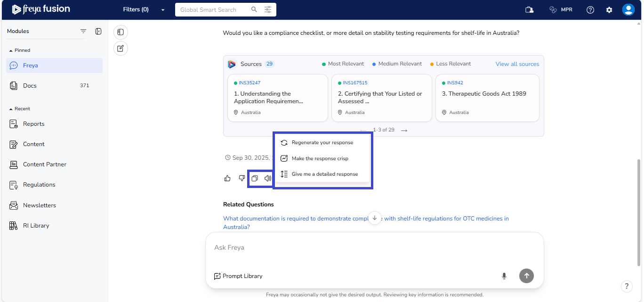Viewport: 644px width, 302px height.
Task: Copy the response with copy icon
Action: (255, 178)
